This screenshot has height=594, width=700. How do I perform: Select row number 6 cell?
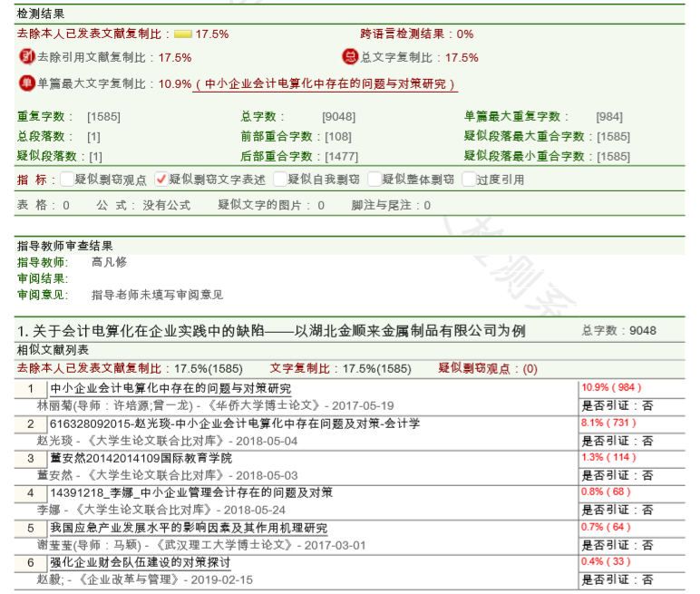click(x=30, y=563)
